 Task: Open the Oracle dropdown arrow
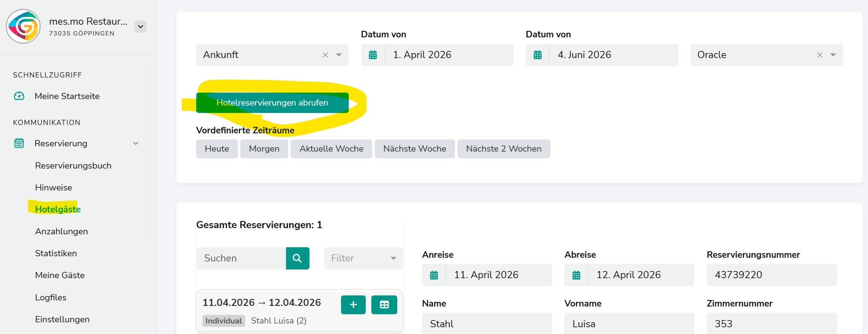[833, 55]
